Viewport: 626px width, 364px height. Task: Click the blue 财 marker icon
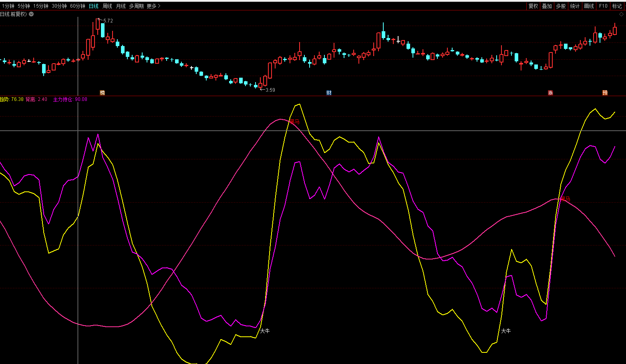(x=329, y=93)
